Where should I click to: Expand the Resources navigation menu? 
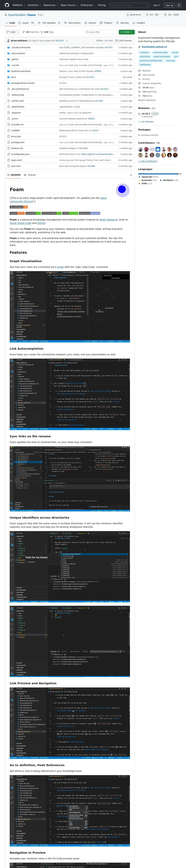[51, 5]
